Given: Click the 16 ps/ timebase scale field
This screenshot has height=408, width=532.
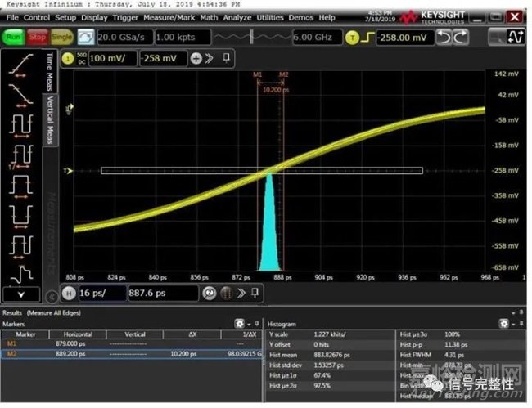Looking at the screenshot, I should coord(104,294).
